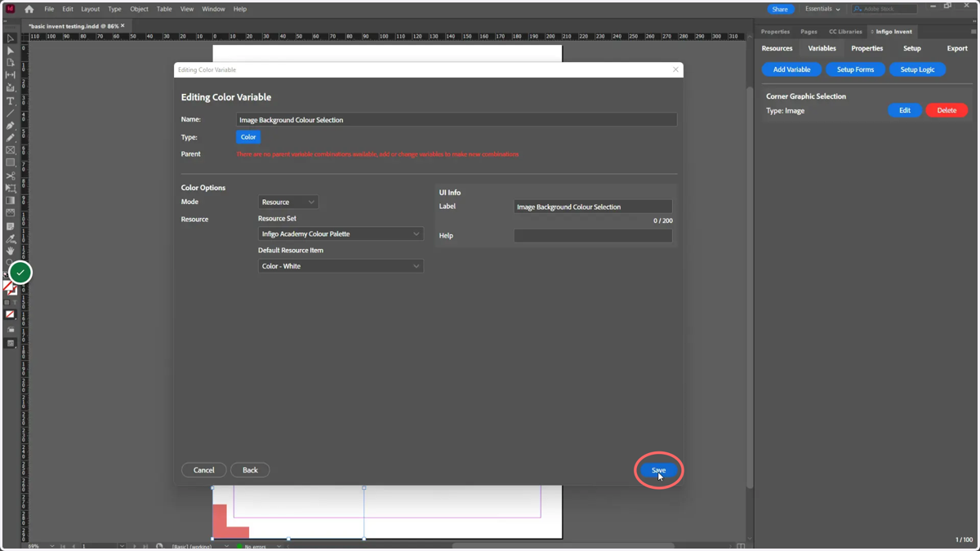Click the blue Color type button

(x=248, y=137)
